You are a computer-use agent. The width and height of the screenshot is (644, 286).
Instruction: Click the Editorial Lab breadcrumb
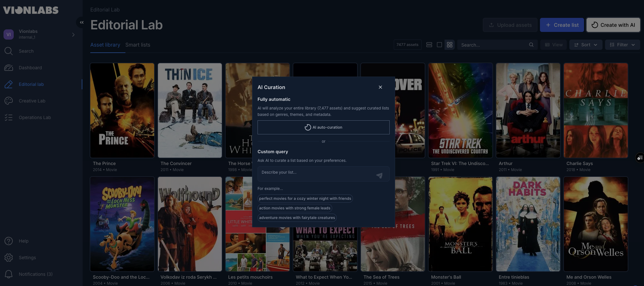point(105,10)
